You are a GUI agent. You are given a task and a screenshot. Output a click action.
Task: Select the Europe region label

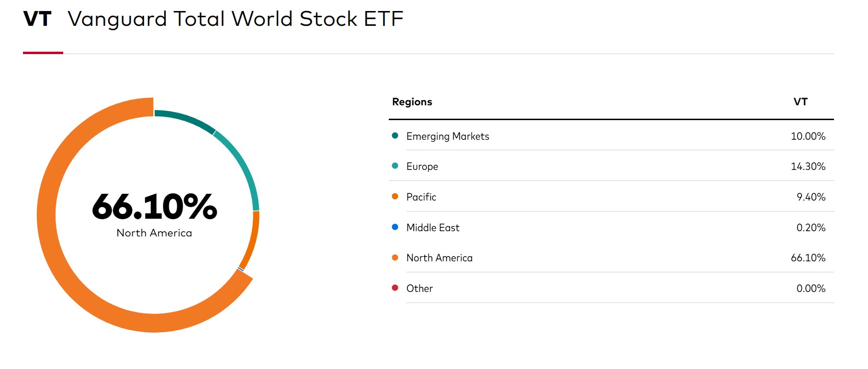[x=422, y=167]
